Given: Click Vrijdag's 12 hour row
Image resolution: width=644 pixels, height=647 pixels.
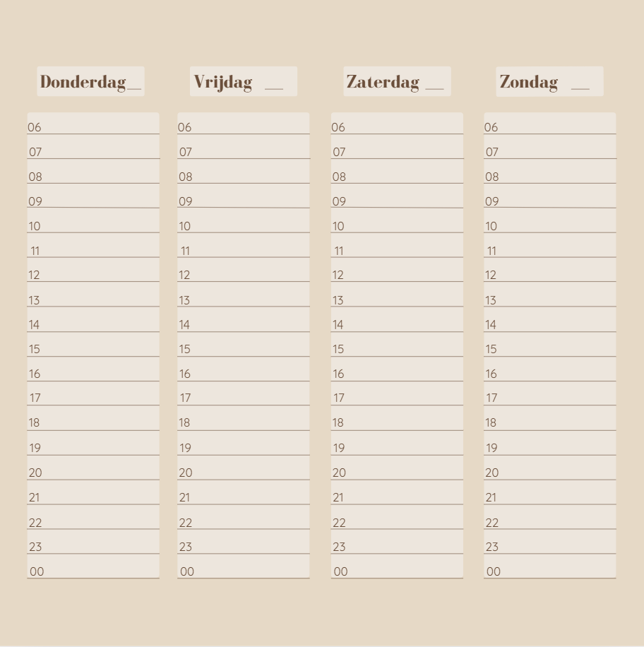Looking at the screenshot, I should [x=244, y=275].
